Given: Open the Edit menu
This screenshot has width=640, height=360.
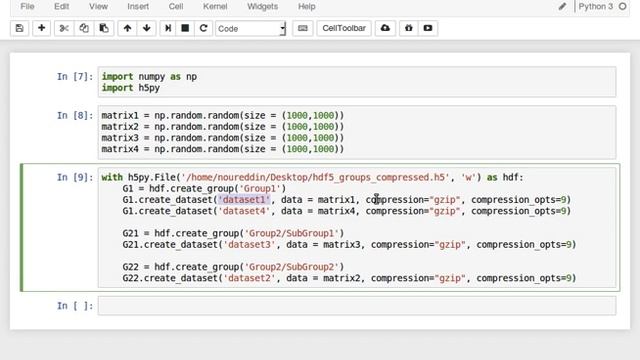Looking at the screenshot, I should point(62,7).
